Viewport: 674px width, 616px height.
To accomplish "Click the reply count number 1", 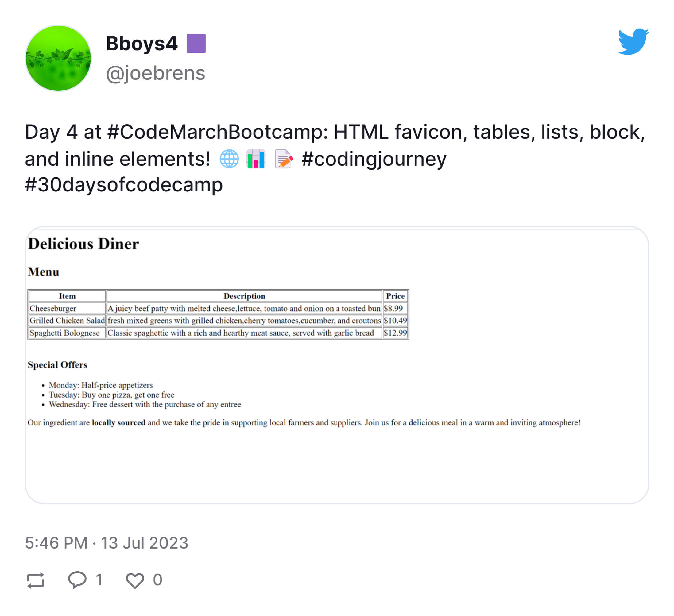I will pyautogui.click(x=99, y=580).
